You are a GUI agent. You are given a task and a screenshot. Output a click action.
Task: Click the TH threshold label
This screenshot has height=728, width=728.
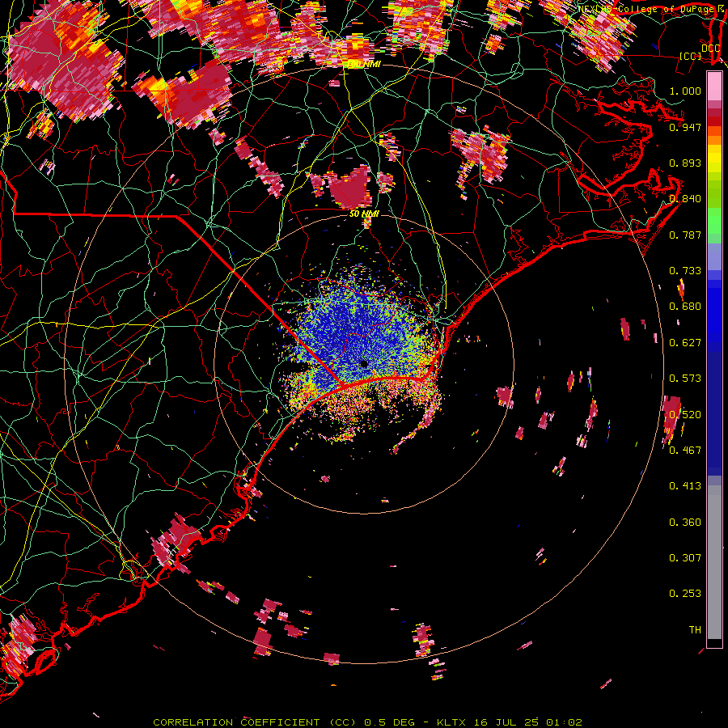[695, 629]
